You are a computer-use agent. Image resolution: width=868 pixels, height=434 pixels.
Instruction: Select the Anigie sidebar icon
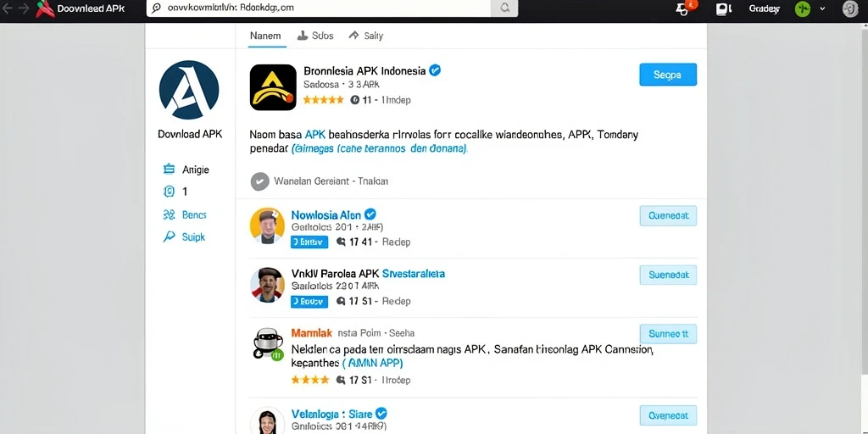[169, 170]
